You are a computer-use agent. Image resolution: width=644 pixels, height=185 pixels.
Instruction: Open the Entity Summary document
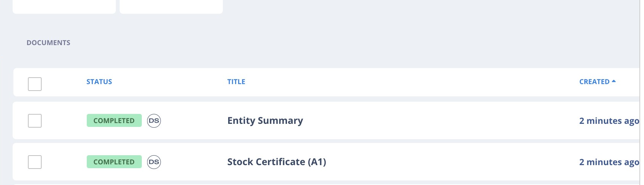click(265, 121)
